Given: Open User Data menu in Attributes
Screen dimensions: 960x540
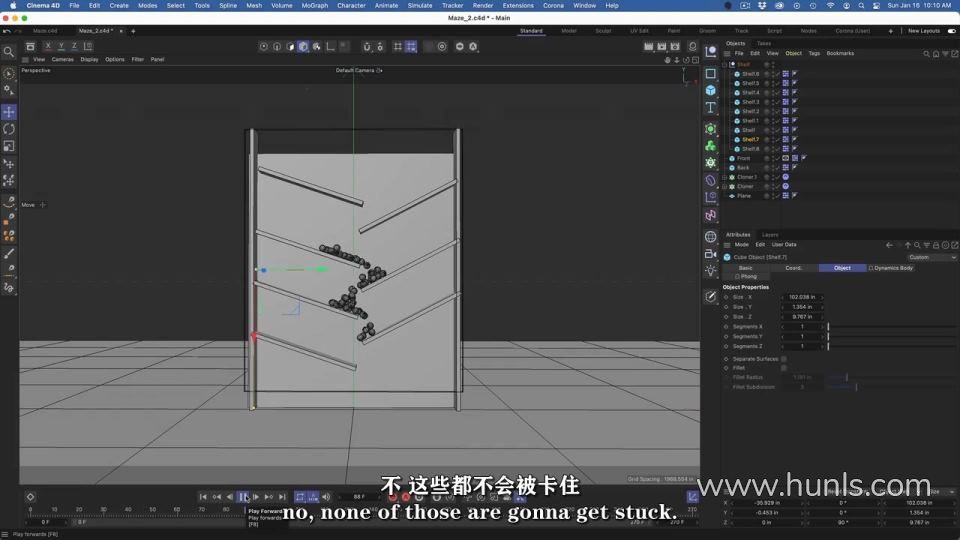Looking at the screenshot, I should 784,245.
